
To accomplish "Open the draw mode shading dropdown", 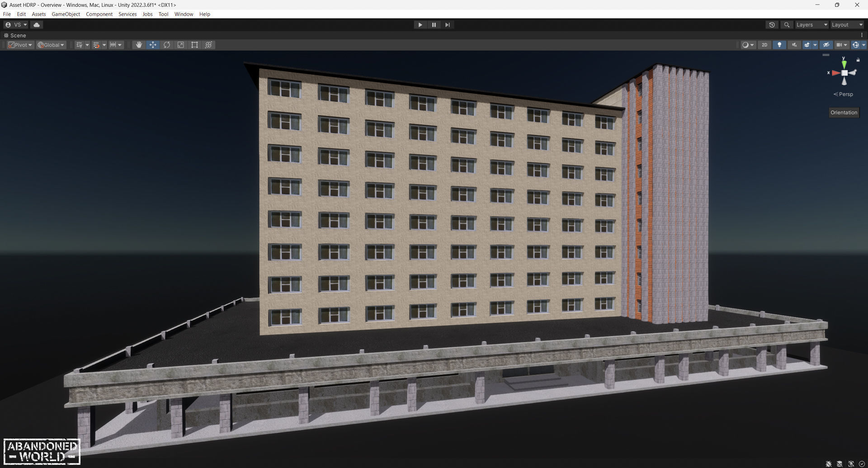I will pos(748,45).
